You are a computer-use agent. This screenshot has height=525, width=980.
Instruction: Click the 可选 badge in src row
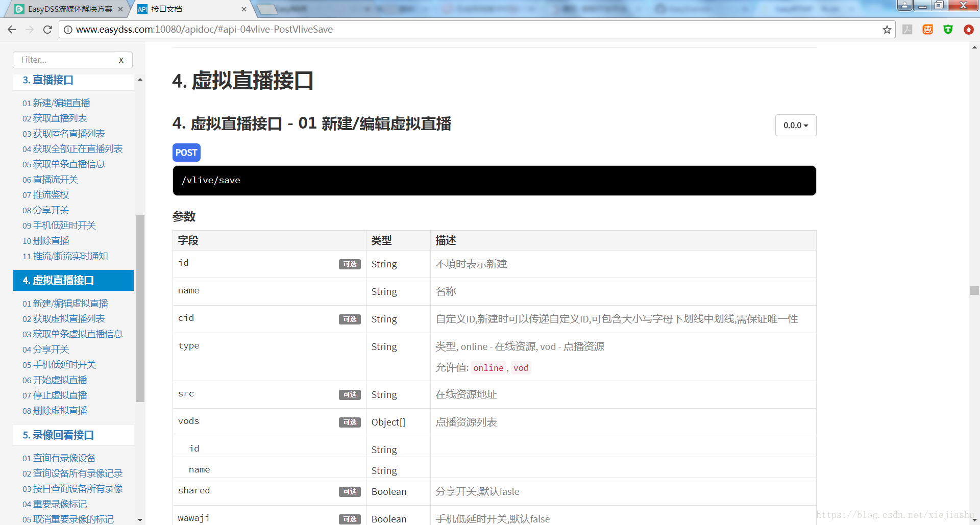point(350,395)
